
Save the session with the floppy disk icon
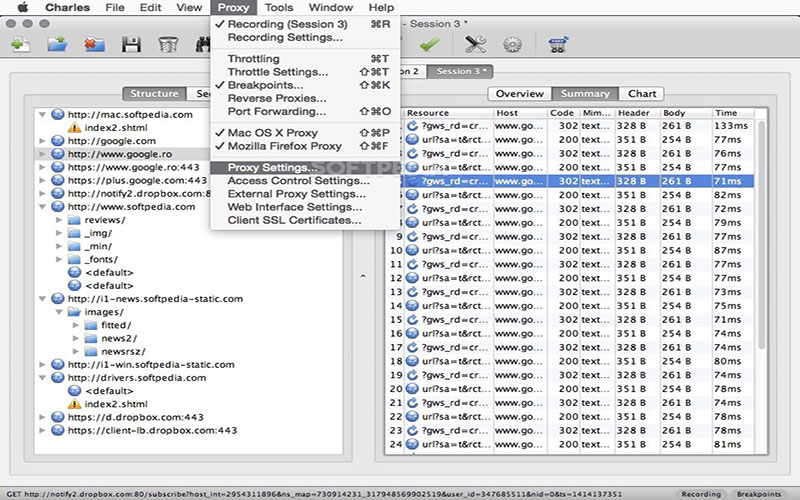[131, 45]
